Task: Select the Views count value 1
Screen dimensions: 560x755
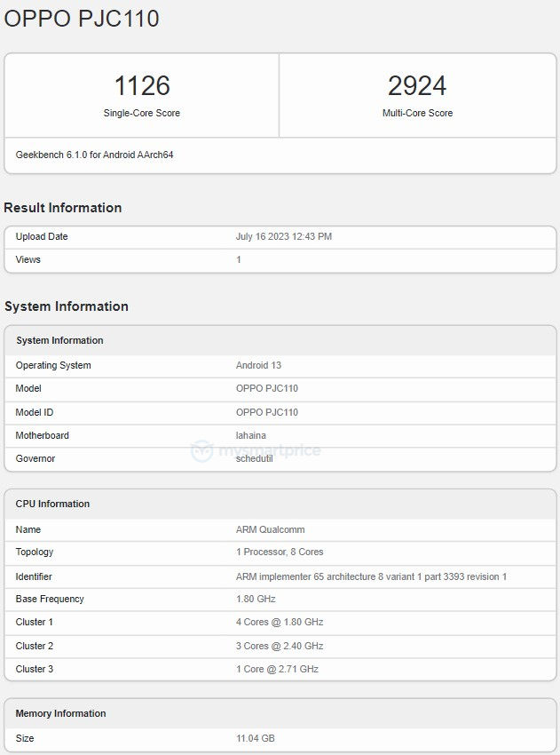Action: [239, 259]
